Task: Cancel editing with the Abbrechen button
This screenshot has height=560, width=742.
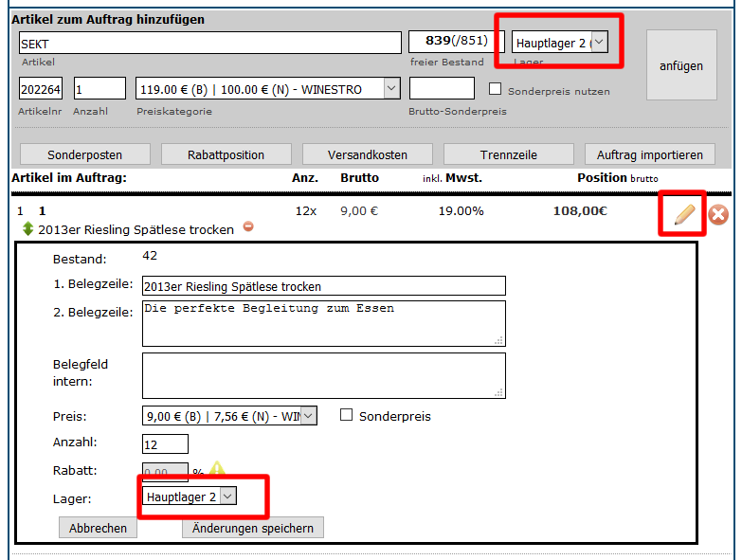Action: [98, 528]
